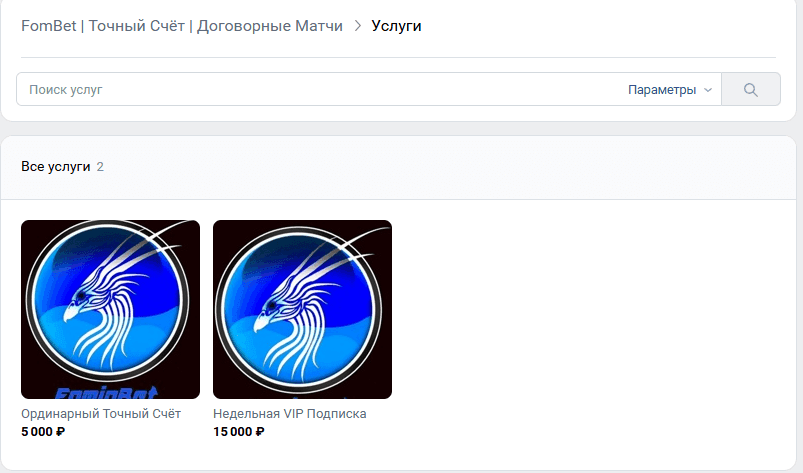Select the Услуги breadcrumb title
803x473 pixels.
(x=396, y=26)
